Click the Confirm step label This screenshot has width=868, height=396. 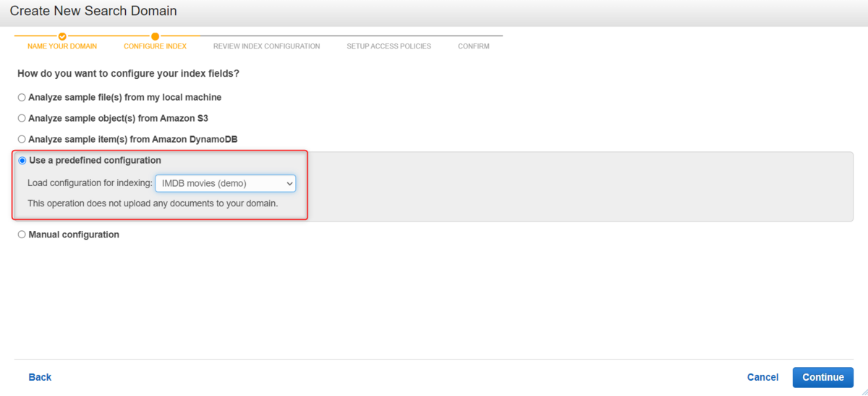(474, 46)
